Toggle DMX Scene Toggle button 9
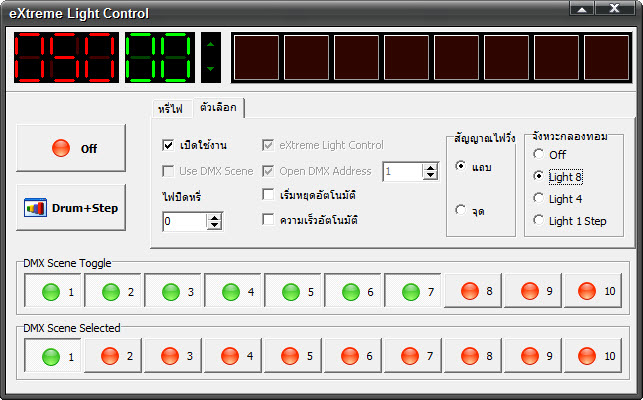This screenshot has width=643, height=400. coord(533,291)
